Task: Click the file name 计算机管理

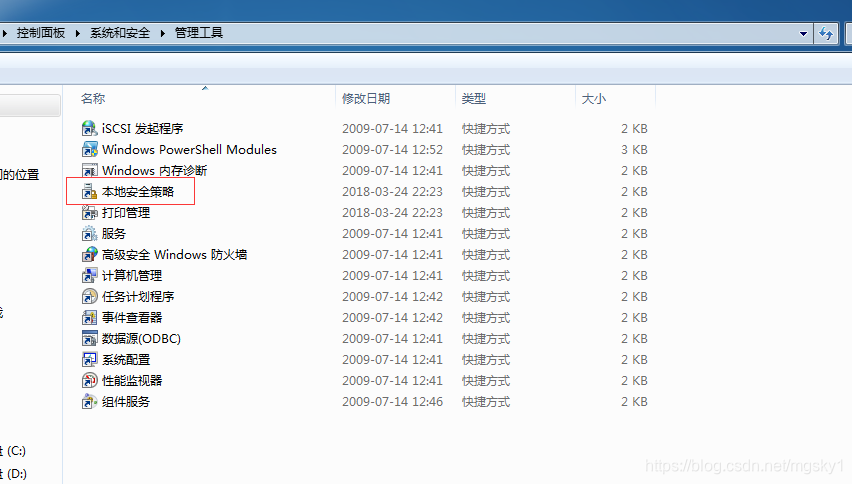Action: (x=132, y=276)
